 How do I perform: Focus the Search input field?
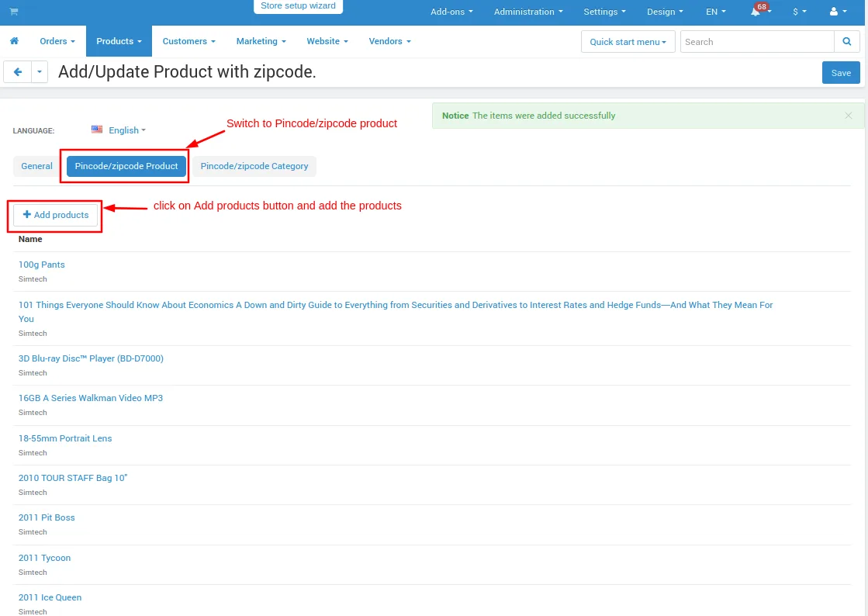point(757,42)
